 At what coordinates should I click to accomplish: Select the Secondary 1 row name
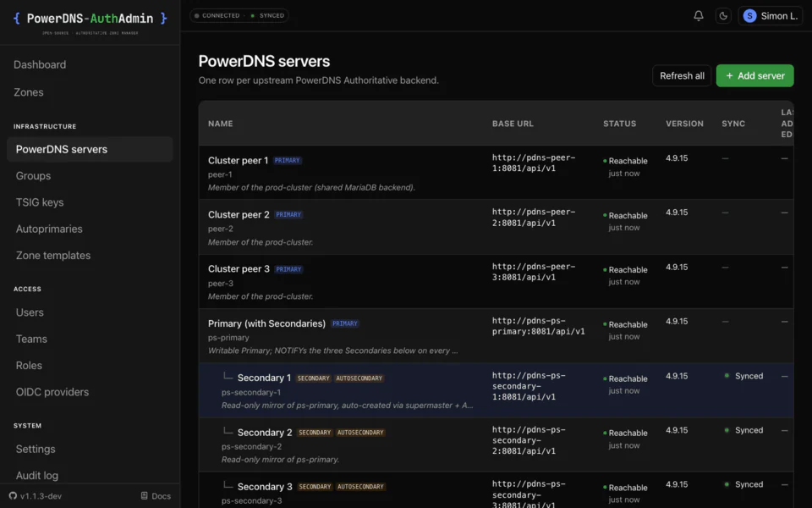264,378
